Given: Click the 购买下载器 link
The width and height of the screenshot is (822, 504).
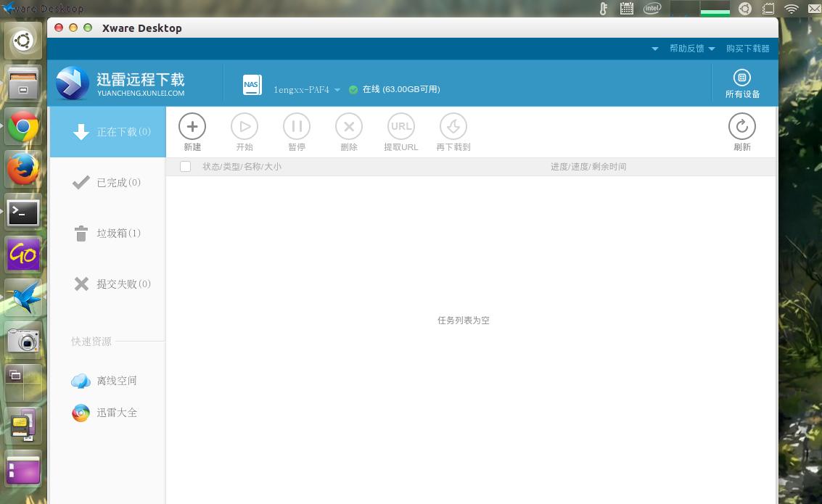Looking at the screenshot, I should tap(747, 48).
